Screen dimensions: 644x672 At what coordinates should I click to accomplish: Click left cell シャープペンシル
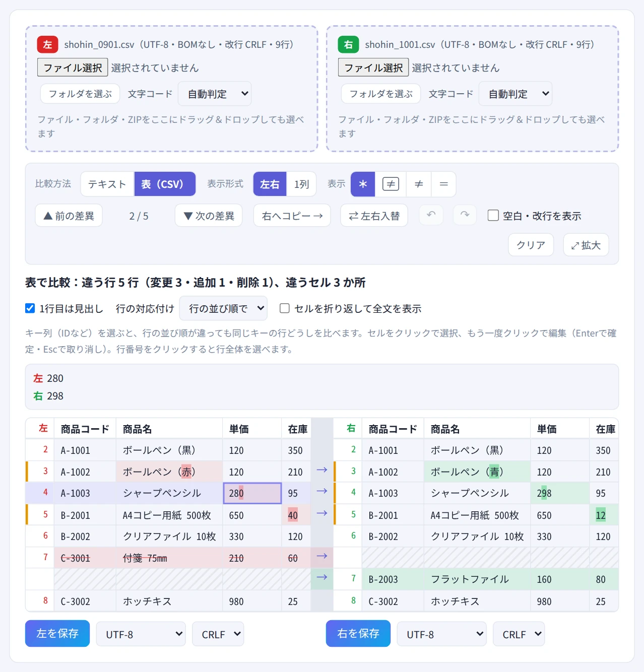[169, 493]
